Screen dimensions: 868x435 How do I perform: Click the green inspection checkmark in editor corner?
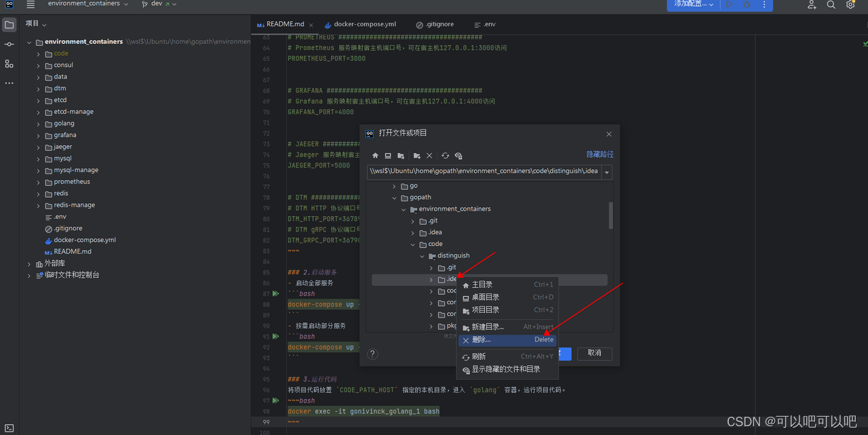pos(865,43)
